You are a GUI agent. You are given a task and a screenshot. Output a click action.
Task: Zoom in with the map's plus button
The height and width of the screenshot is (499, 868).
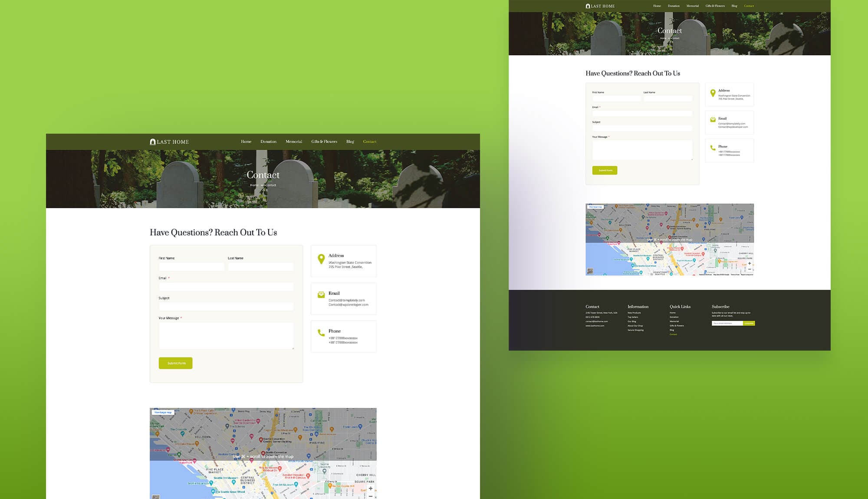(372, 489)
